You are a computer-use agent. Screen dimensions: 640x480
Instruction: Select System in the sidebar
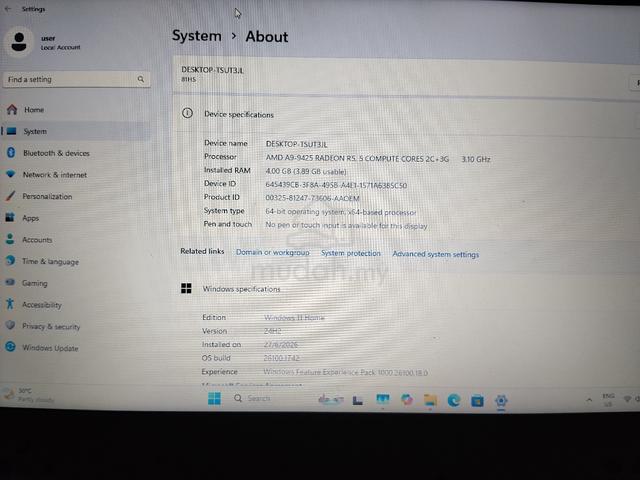[76, 131]
